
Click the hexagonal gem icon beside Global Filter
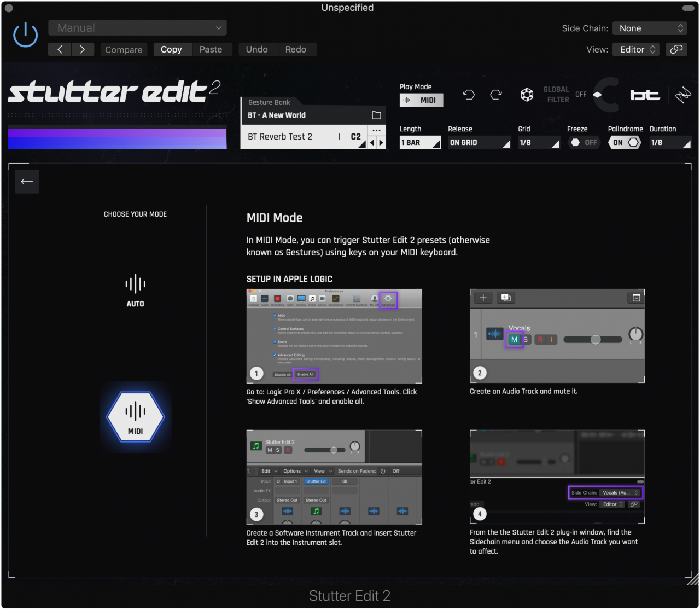click(527, 94)
